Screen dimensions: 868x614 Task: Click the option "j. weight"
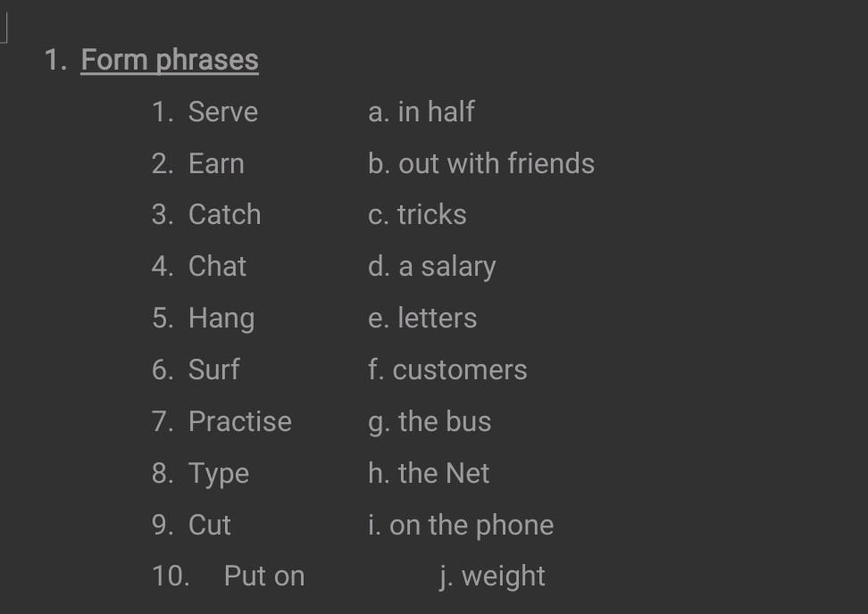(x=492, y=577)
